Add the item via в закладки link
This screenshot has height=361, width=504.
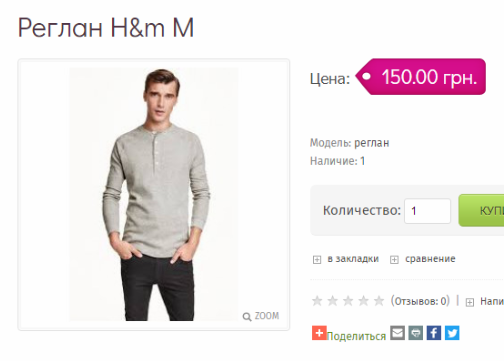click(x=353, y=259)
